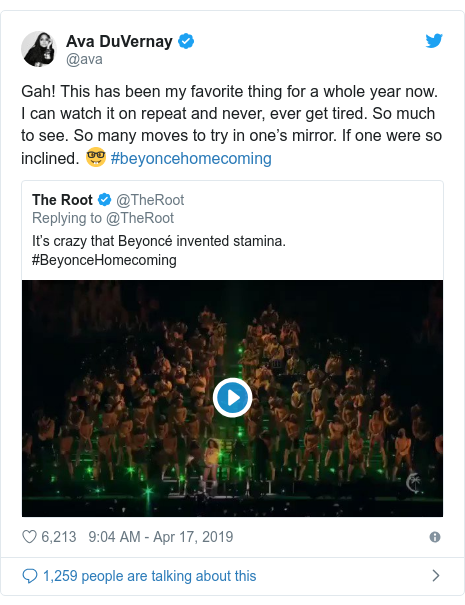Open The Root account name

pyautogui.click(x=62, y=200)
